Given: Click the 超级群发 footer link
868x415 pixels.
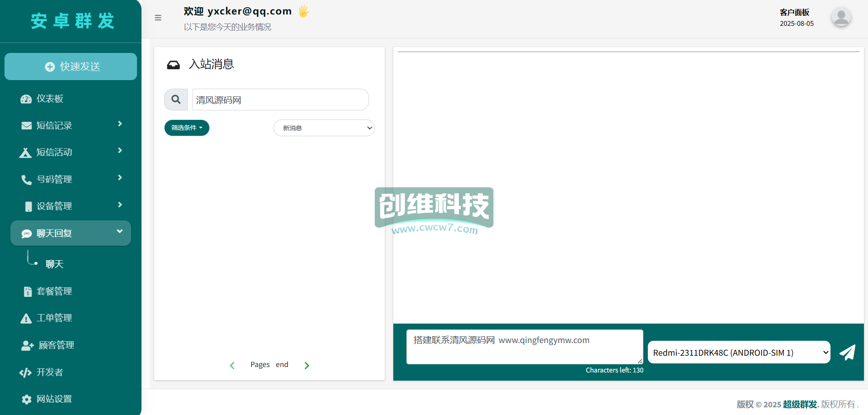Looking at the screenshot, I should [x=800, y=404].
